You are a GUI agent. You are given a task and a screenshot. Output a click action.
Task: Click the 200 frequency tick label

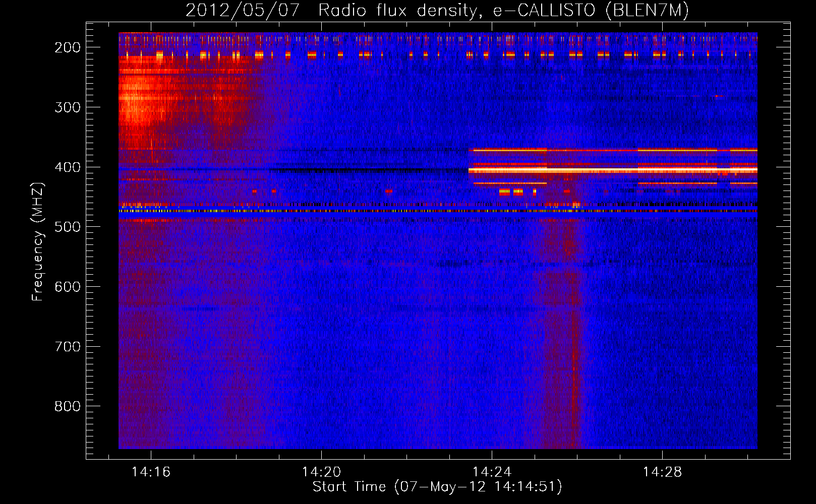point(68,47)
